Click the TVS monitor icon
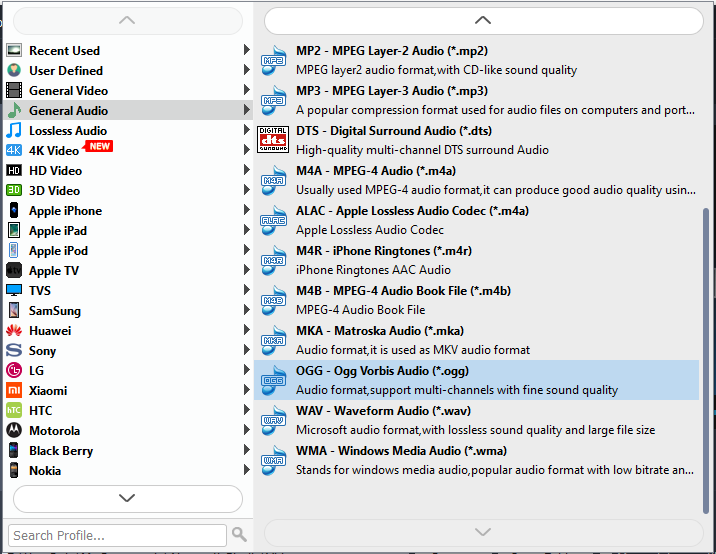The height and width of the screenshot is (554, 716). (14, 290)
